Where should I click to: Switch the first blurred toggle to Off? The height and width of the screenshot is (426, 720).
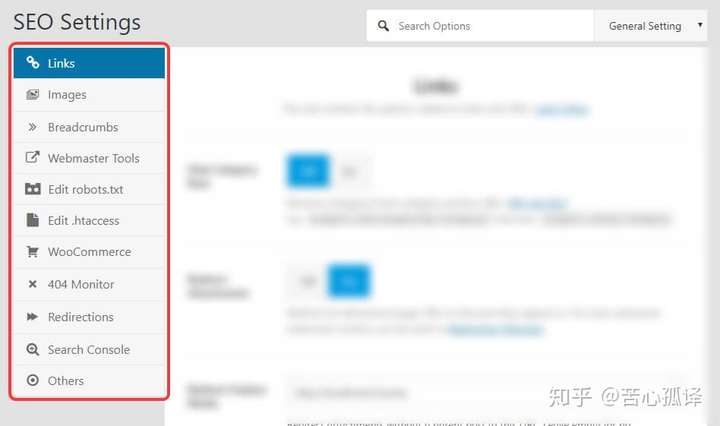(x=350, y=171)
